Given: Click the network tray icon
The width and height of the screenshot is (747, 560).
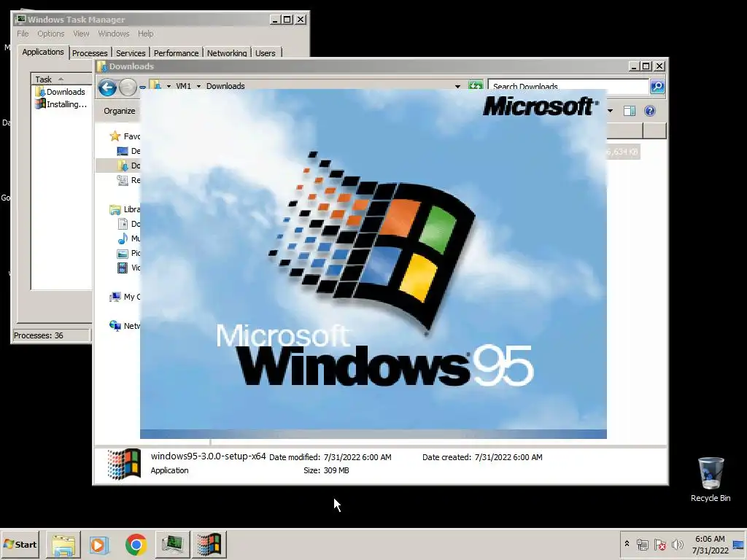Looking at the screenshot, I should point(642,544).
